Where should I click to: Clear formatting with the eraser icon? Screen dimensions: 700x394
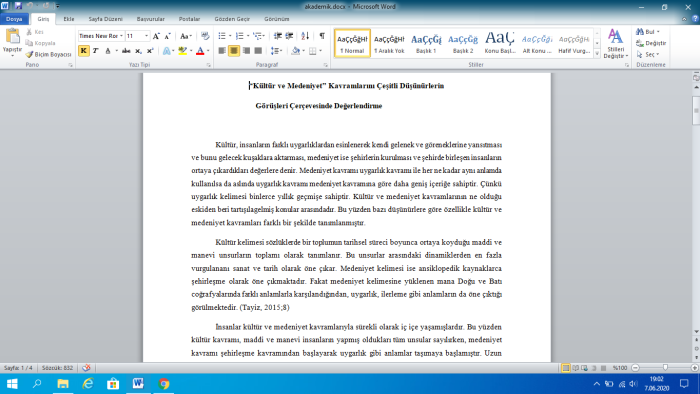pos(205,36)
